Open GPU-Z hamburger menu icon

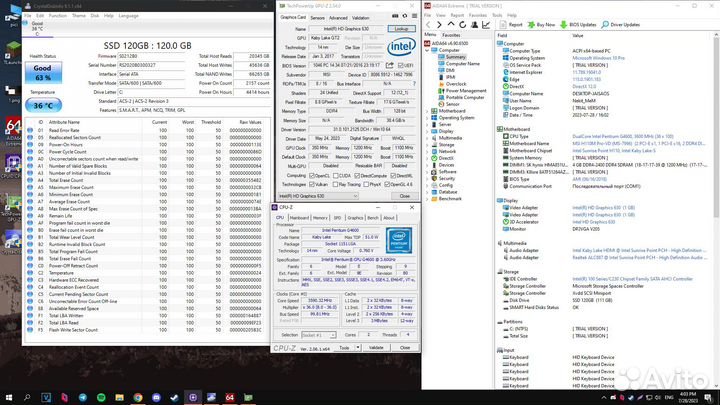point(414,16)
